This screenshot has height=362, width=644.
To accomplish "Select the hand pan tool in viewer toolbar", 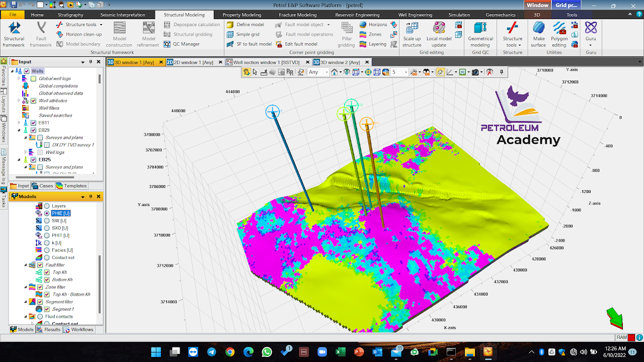I will tap(247, 72).
